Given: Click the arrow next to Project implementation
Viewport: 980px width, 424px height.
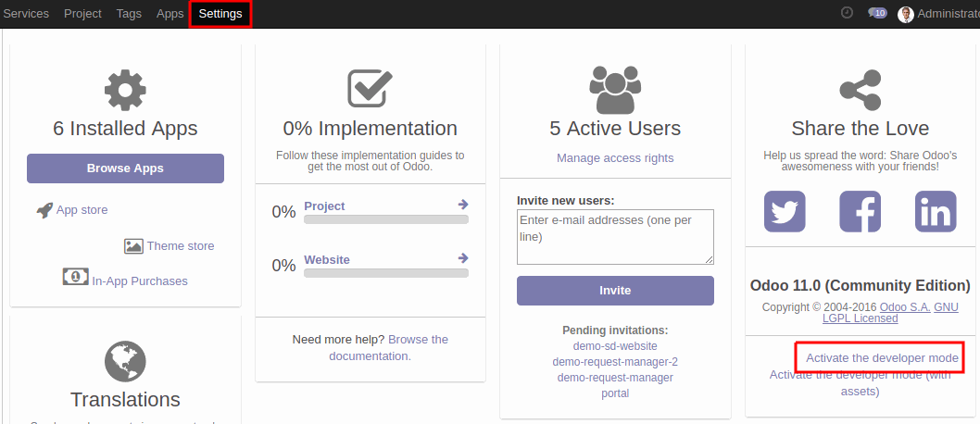Looking at the screenshot, I should coord(463,205).
